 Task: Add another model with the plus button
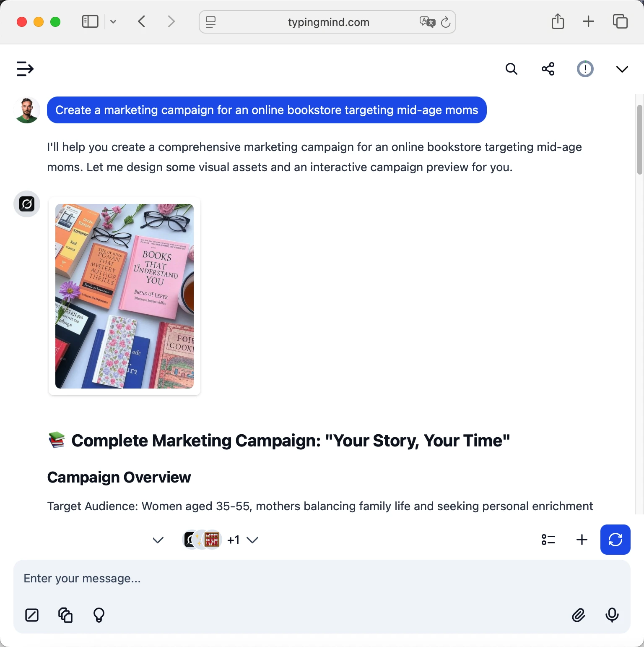582,540
